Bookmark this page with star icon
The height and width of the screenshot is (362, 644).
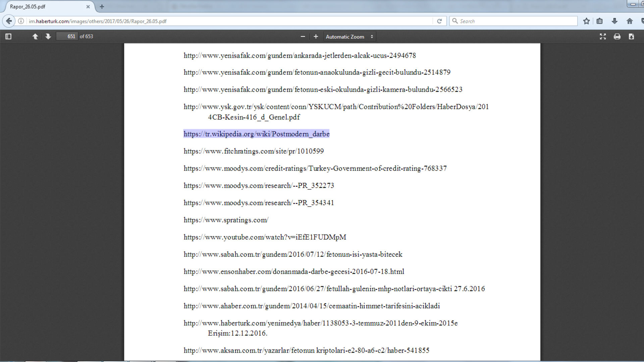[x=586, y=21]
